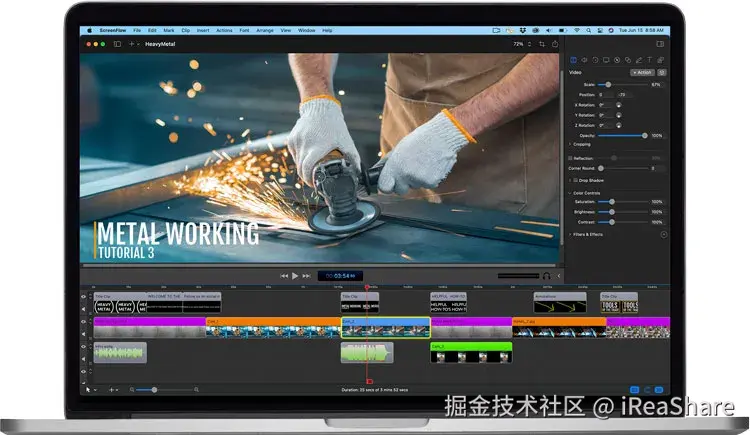Click the rightmost blue timeline view button
The image size is (750, 435).
pyautogui.click(x=659, y=390)
